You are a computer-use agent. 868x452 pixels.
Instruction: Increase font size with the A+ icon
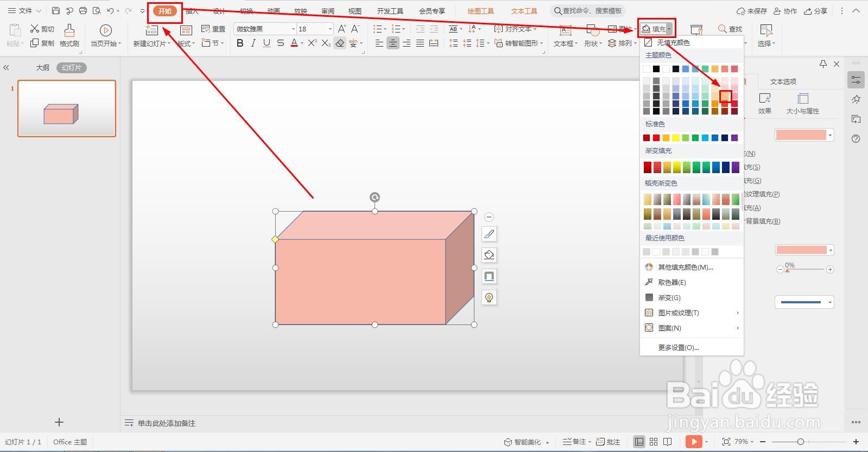(342, 29)
